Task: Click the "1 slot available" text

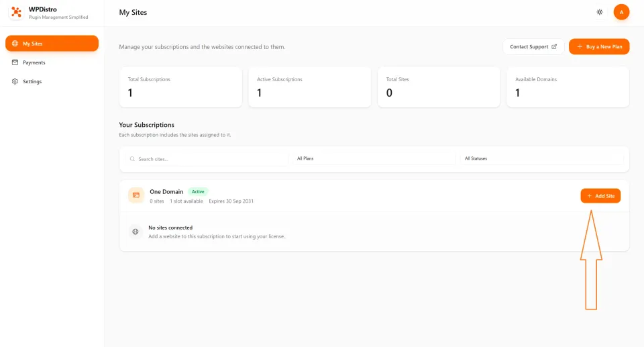Action: pyautogui.click(x=186, y=201)
